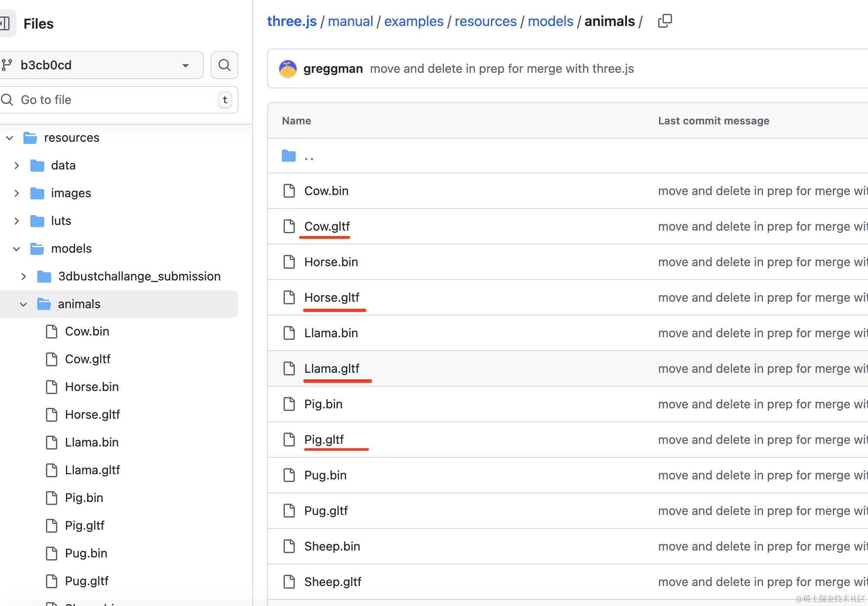This screenshot has width=868, height=606.
Task: Click the file icon beside sidebar Horse.bin
Action: pyautogui.click(x=52, y=387)
